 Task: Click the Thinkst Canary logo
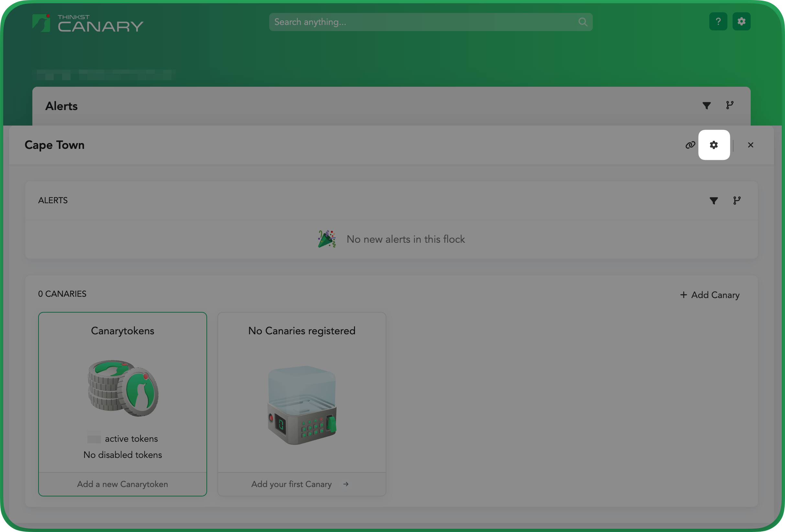[x=88, y=23]
